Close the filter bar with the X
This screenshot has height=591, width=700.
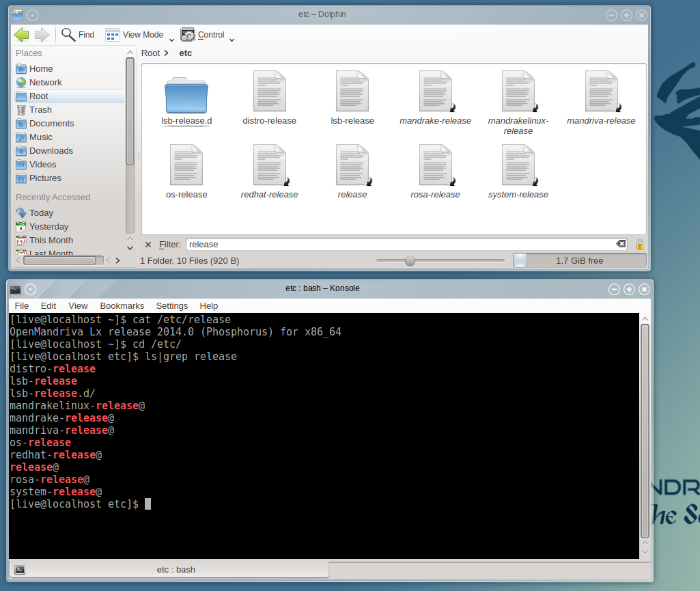[x=148, y=245]
